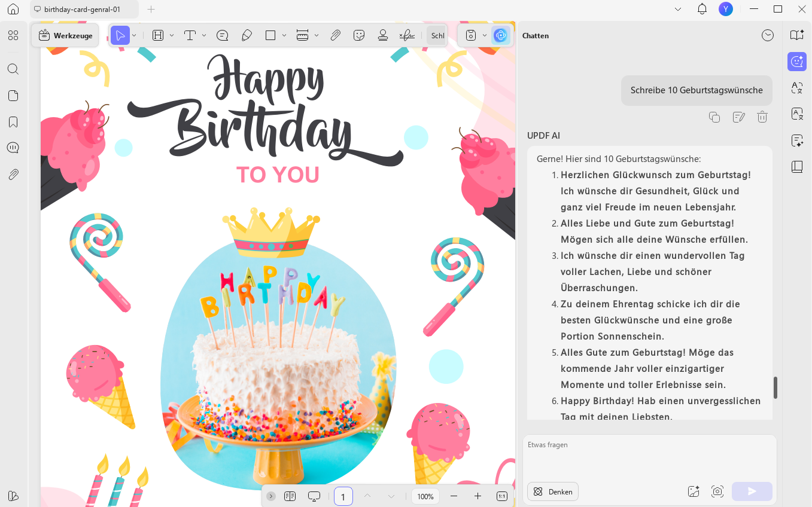The height and width of the screenshot is (507, 812).
Task: Open the bookmarks panel in left sidebar
Action: (13, 122)
